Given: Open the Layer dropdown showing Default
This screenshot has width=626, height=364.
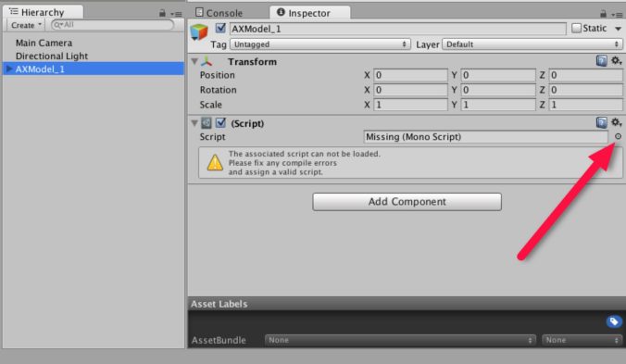Looking at the screenshot, I should pos(532,44).
